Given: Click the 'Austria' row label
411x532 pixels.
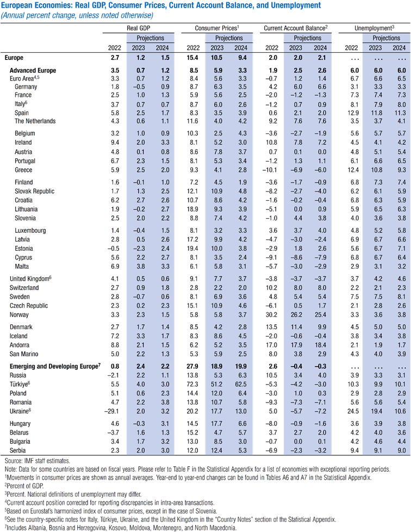Looking at the screenshot, I should [x=23, y=152].
